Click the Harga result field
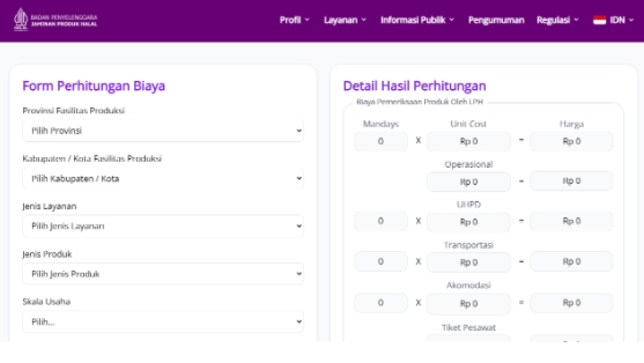This screenshot has width=644, height=363. pos(572,141)
